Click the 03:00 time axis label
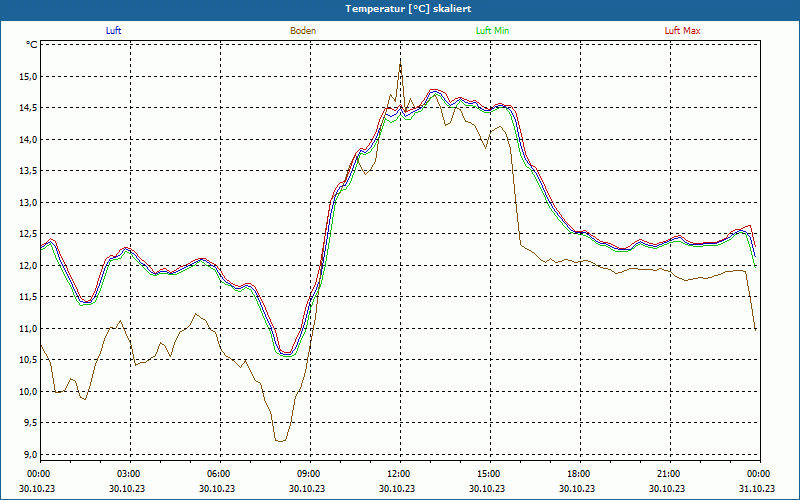 [x=131, y=474]
